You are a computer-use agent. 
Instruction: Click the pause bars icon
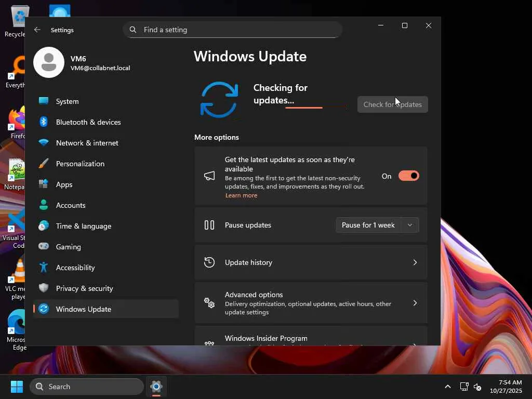pyautogui.click(x=209, y=225)
